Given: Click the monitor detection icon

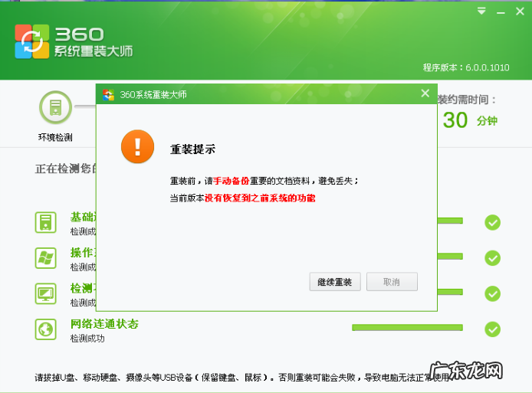Looking at the screenshot, I should pyautogui.click(x=46, y=293).
